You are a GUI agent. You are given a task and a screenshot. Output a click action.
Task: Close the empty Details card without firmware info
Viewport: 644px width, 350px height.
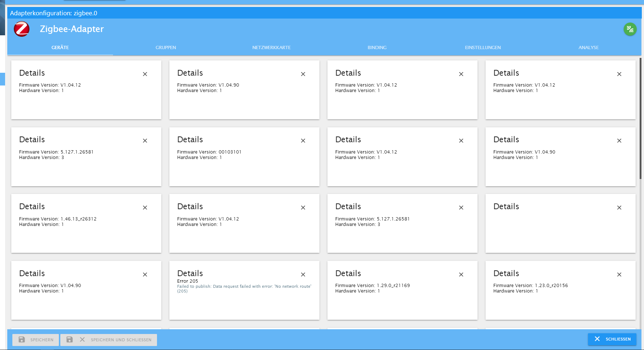(x=619, y=208)
